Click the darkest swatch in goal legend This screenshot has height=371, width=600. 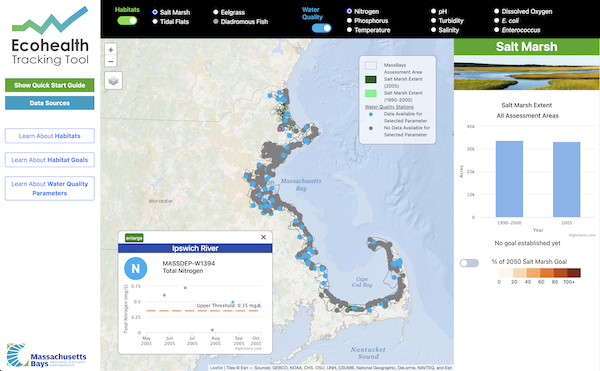[574, 273]
